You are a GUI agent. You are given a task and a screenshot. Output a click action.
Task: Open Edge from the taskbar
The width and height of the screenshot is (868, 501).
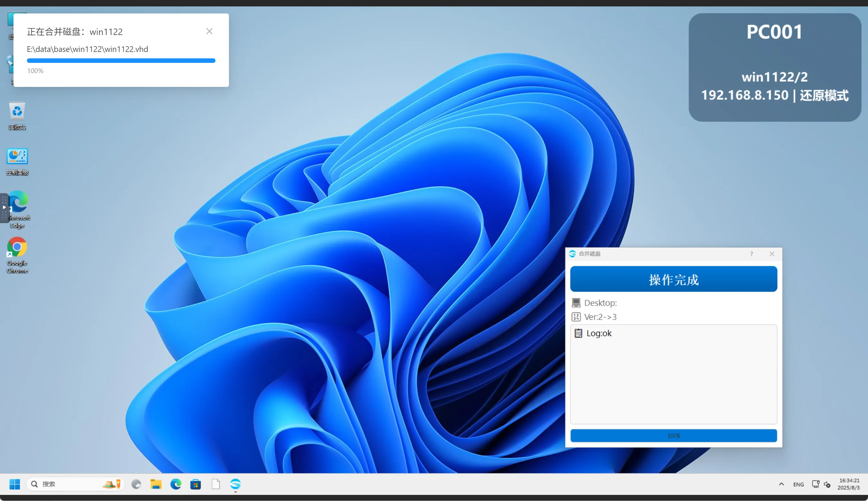click(x=176, y=484)
